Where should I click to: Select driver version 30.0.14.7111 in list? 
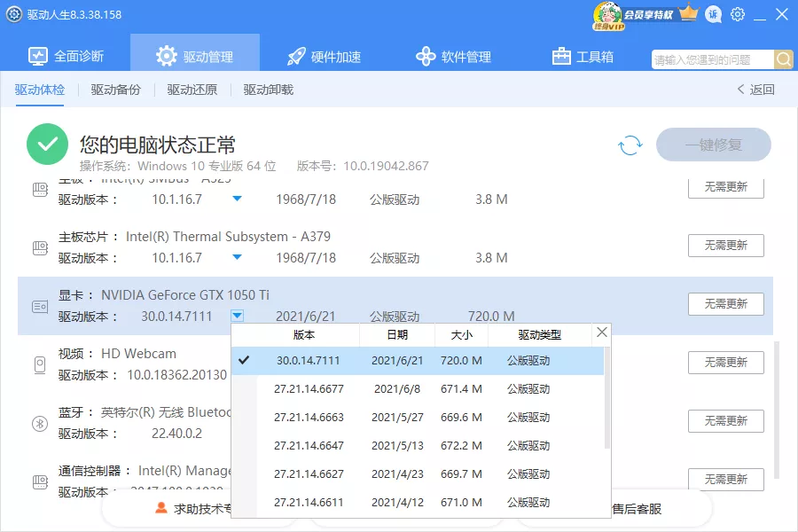(x=418, y=361)
